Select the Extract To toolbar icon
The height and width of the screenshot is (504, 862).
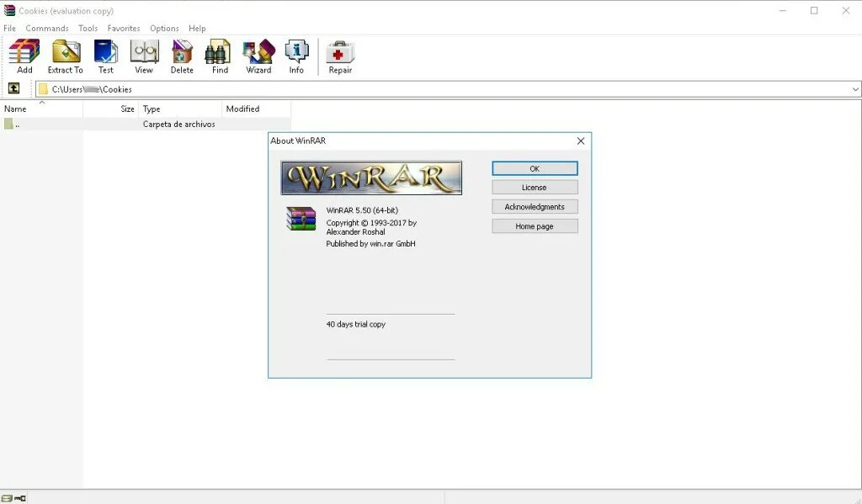tap(66, 56)
